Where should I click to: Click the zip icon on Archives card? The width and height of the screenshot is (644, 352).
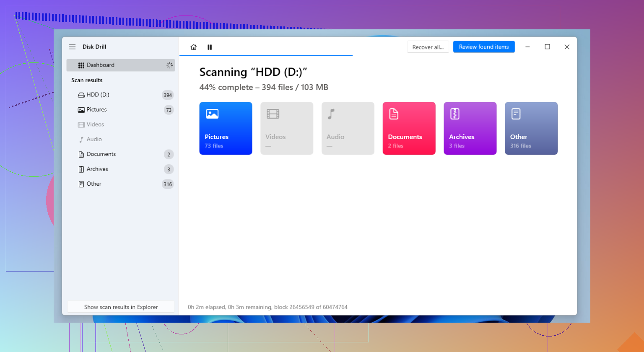coord(455,114)
